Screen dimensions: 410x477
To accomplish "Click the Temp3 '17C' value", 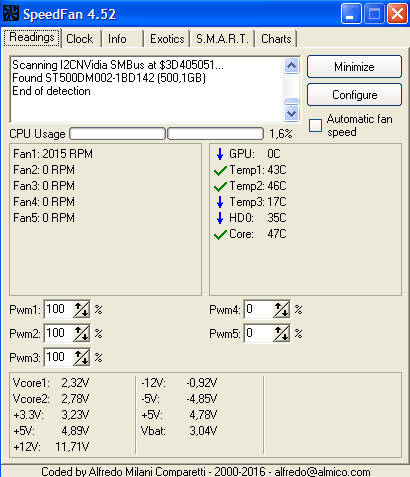I will pyautogui.click(x=277, y=202).
